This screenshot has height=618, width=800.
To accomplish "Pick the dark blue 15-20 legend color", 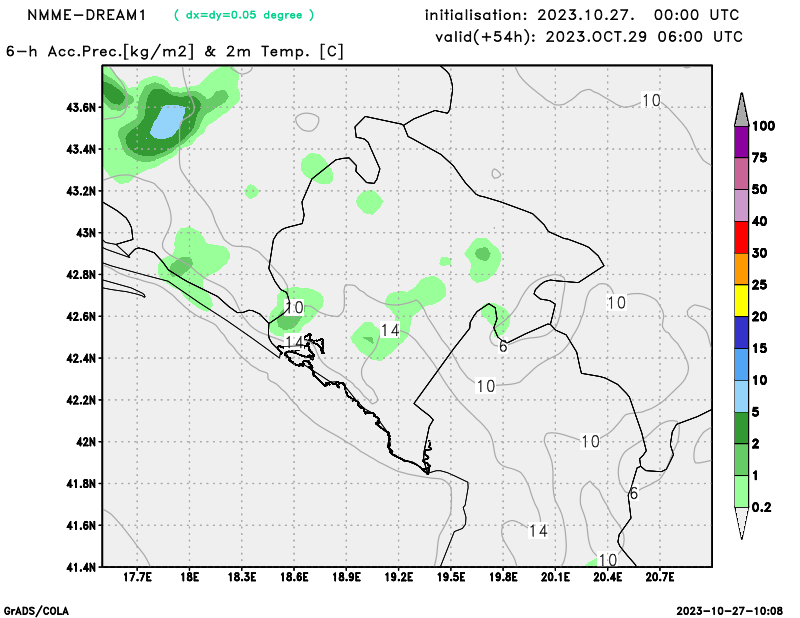I will point(741,333).
